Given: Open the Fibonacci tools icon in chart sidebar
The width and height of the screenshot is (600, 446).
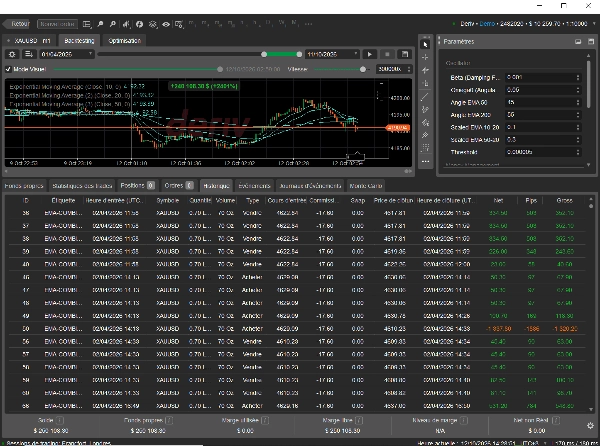Looking at the screenshot, I should [x=425, y=148].
